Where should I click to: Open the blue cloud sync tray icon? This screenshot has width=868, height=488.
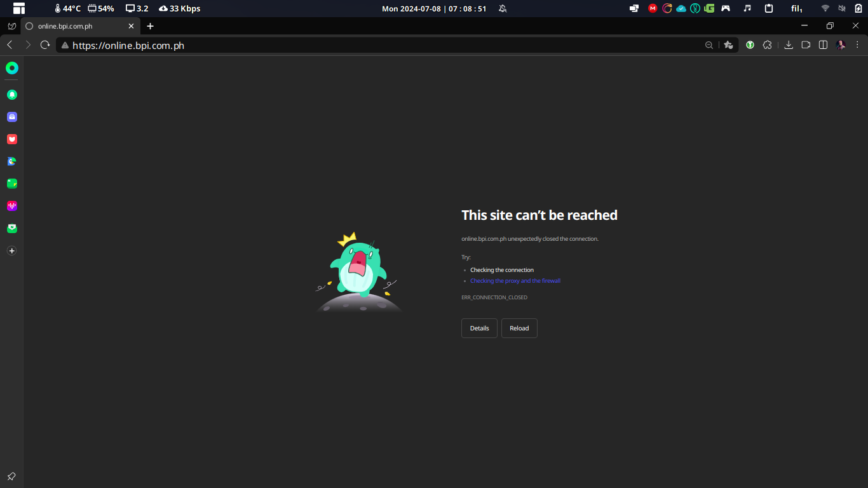(681, 8)
